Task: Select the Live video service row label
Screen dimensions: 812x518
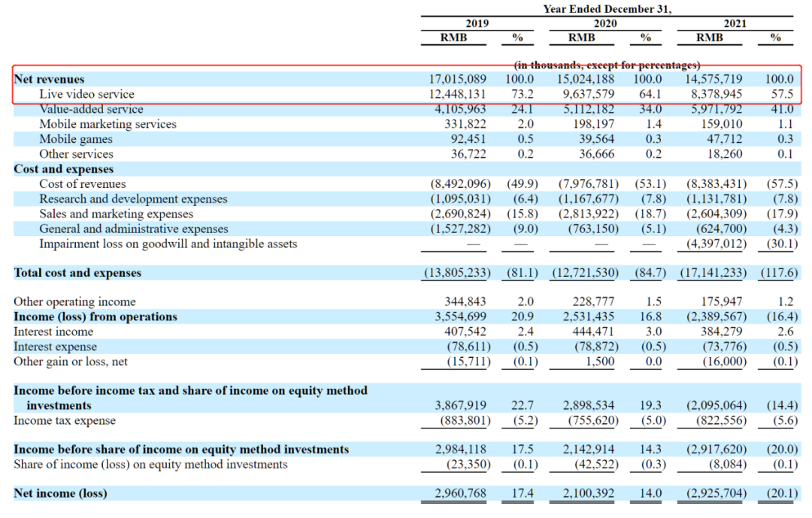Action: (x=86, y=94)
